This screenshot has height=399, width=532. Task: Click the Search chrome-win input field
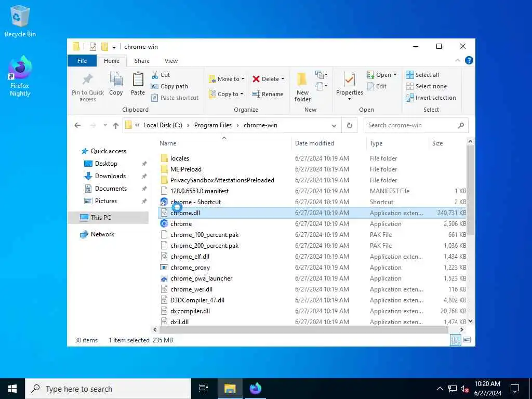[416, 126]
